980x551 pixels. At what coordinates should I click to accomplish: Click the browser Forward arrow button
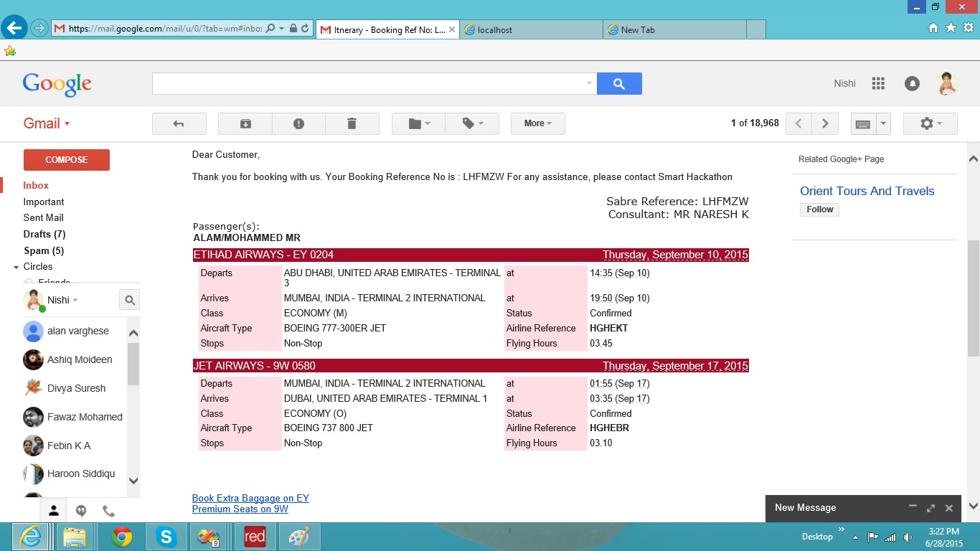(39, 29)
